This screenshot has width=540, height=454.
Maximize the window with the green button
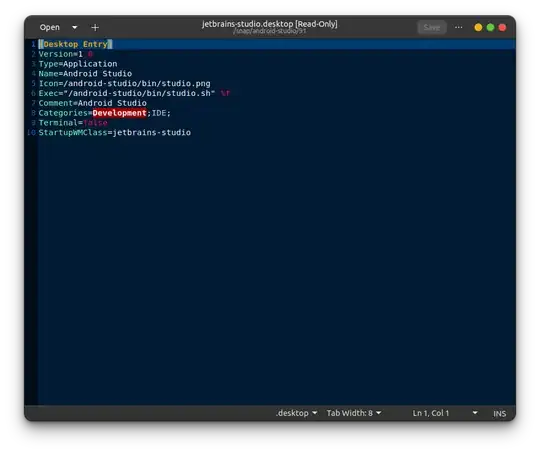(490, 28)
